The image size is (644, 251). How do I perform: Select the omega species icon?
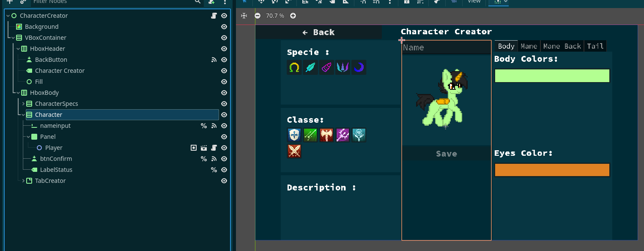click(294, 67)
